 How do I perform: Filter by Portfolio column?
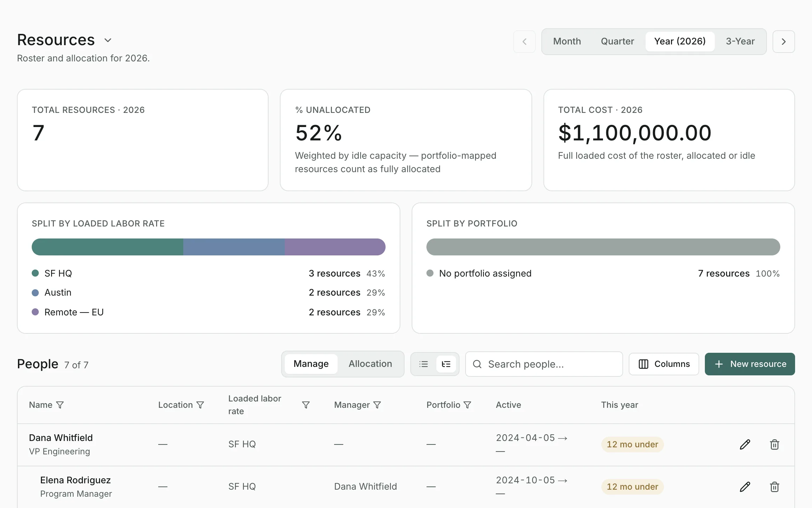coord(467,405)
